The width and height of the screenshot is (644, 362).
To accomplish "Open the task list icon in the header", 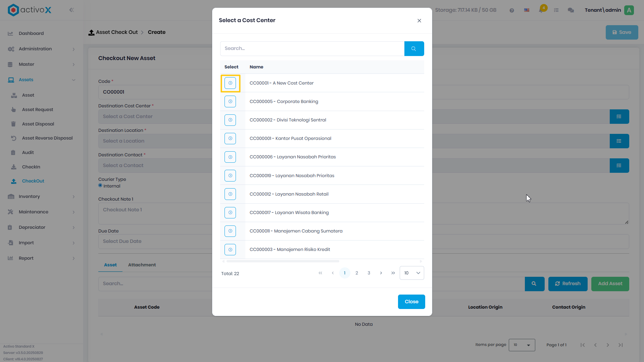I will (556, 10).
